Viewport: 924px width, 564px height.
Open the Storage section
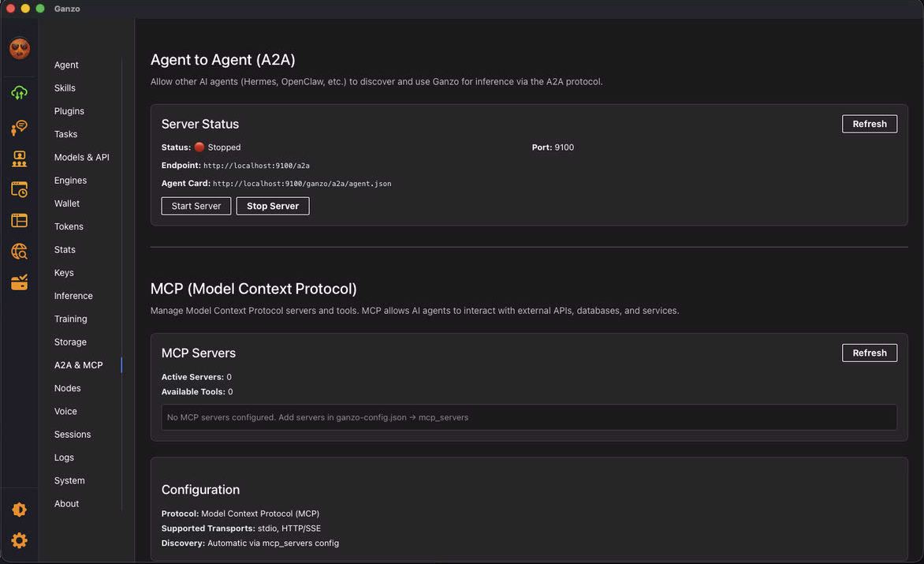click(x=70, y=342)
